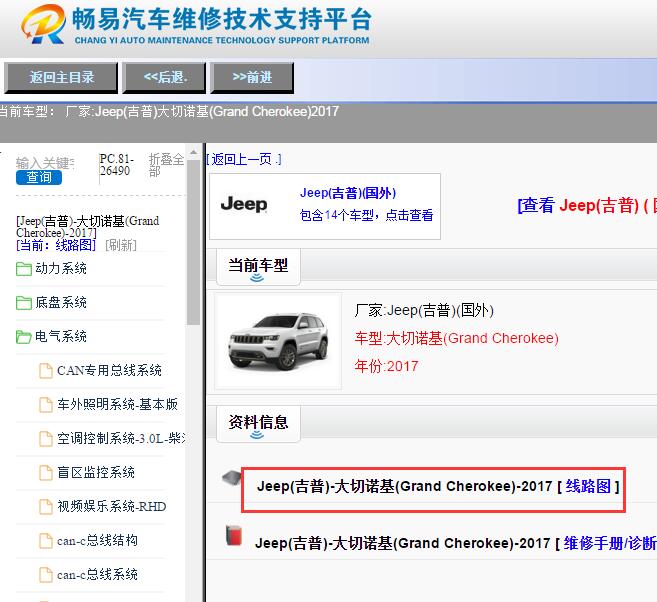Click the [返回上一页] link

244,159
